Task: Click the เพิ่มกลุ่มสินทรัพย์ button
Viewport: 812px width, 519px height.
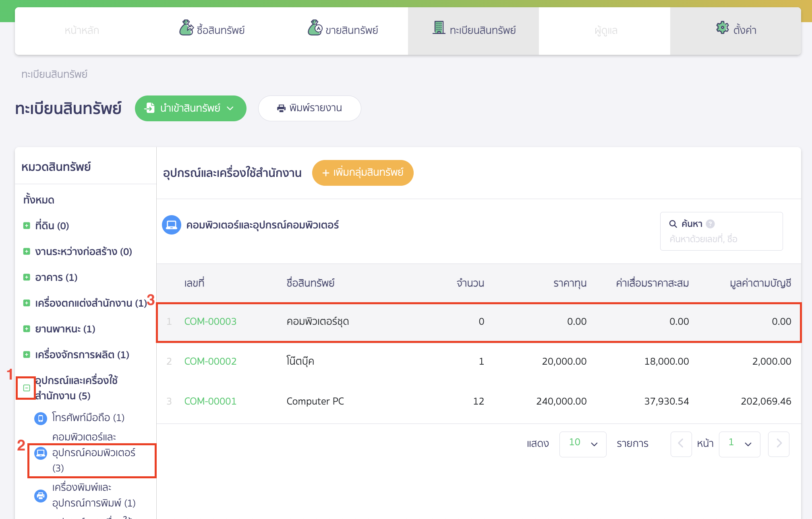Action: pos(362,173)
